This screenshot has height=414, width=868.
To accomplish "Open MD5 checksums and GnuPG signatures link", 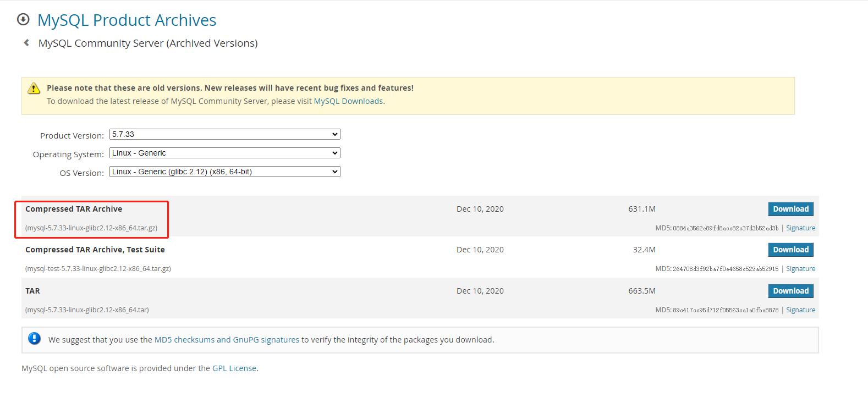I will [227, 340].
